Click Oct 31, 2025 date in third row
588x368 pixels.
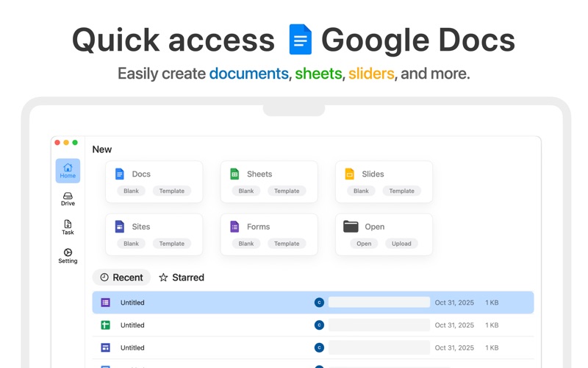click(x=454, y=347)
